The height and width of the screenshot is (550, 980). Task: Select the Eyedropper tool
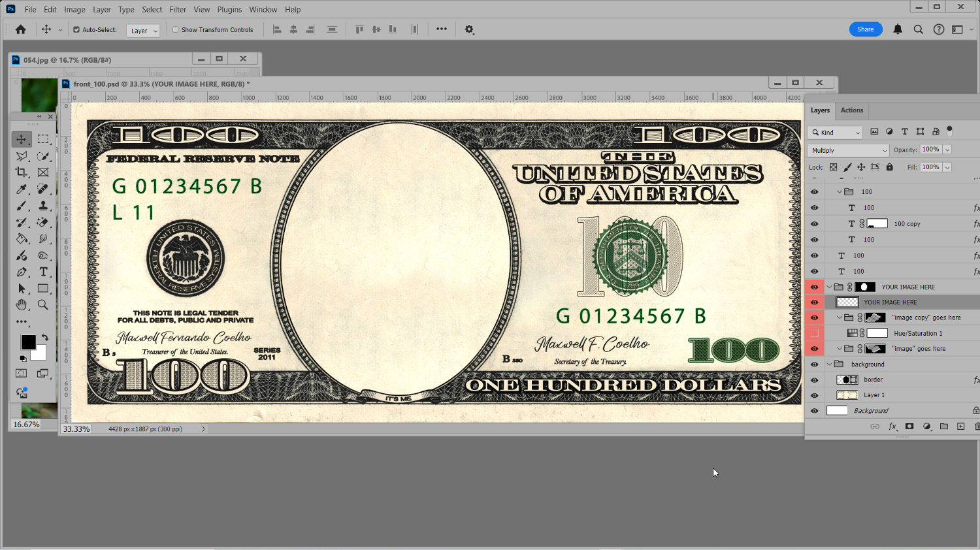tap(22, 189)
